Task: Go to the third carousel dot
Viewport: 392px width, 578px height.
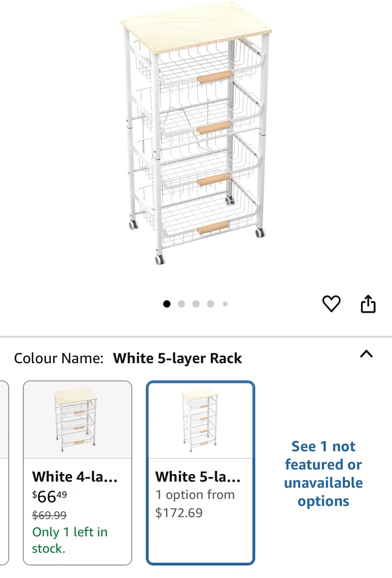Action: point(196,304)
